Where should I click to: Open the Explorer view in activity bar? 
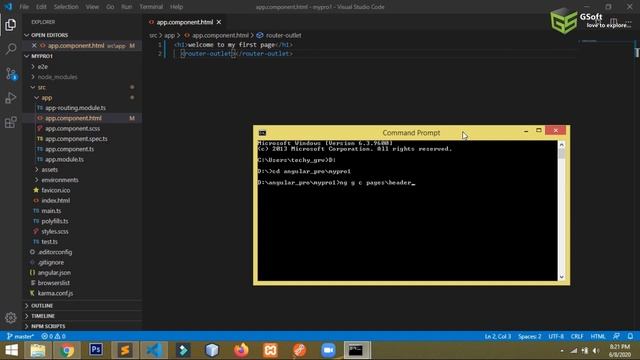point(11,25)
